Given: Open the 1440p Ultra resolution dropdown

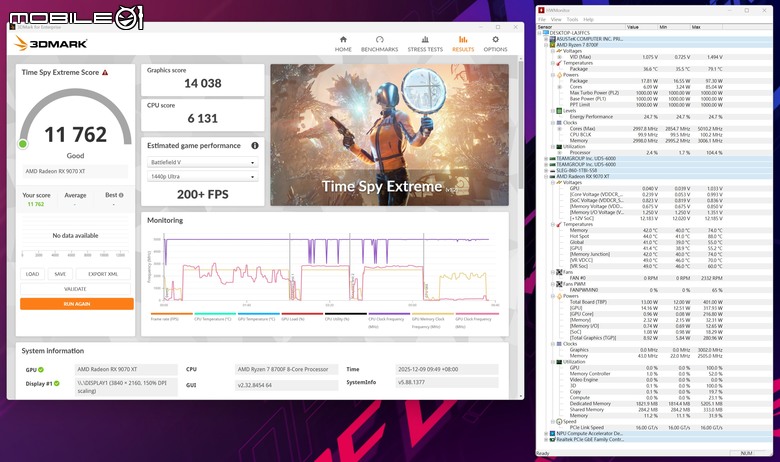Looking at the screenshot, I should tap(202, 177).
